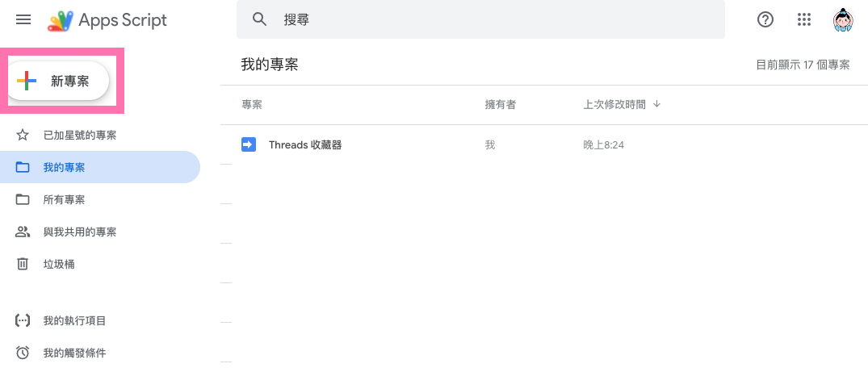Open the Google apps grid
This screenshot has height=372, width=868.
(x=804, y=20)
